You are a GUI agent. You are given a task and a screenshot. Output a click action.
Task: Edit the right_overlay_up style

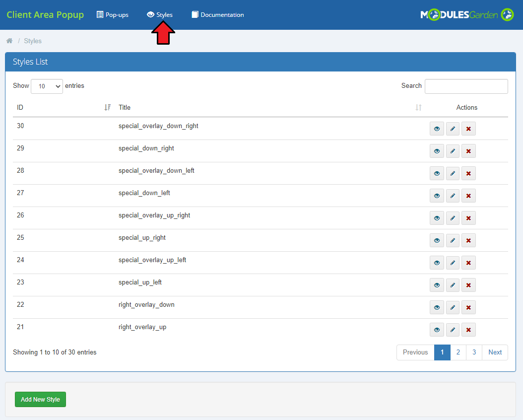click(453, 330)
